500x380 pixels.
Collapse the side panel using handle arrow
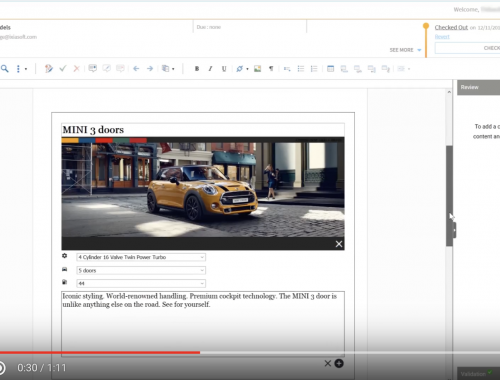(x=454, y=230)
